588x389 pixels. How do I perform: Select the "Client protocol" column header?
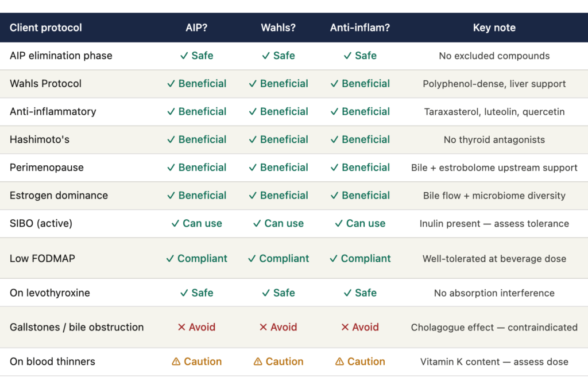[46, 28]
